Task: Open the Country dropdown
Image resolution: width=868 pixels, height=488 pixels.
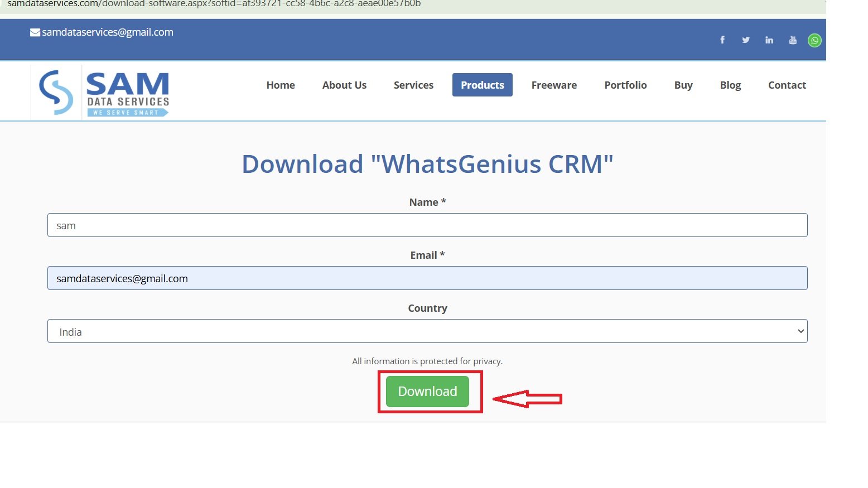Action: [x=427, y=331]
